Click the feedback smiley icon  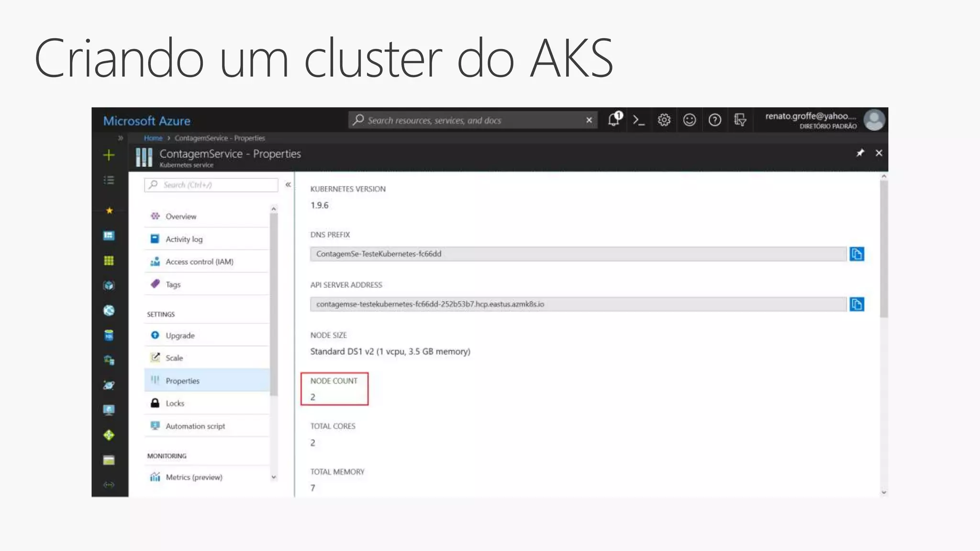tap(689, 120)
